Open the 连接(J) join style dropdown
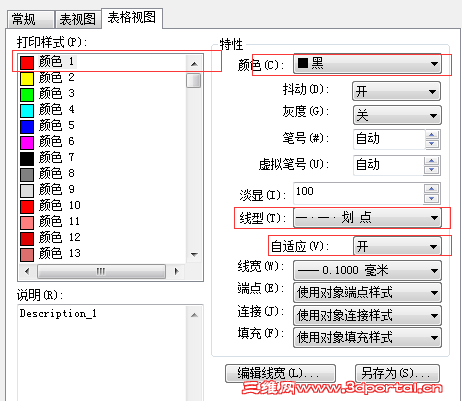This screenshot has width=462, height=401. pyautogui.click(x=367, y=315)
